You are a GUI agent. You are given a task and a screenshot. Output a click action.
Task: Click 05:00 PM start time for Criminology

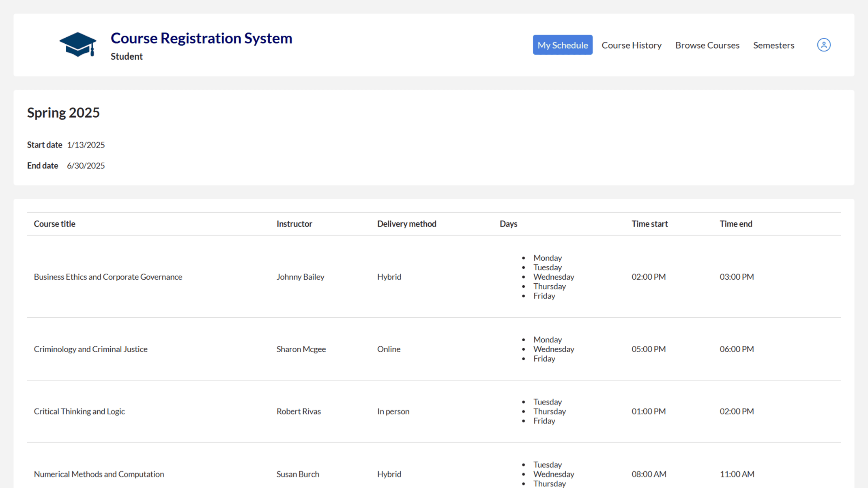(648, 349)
